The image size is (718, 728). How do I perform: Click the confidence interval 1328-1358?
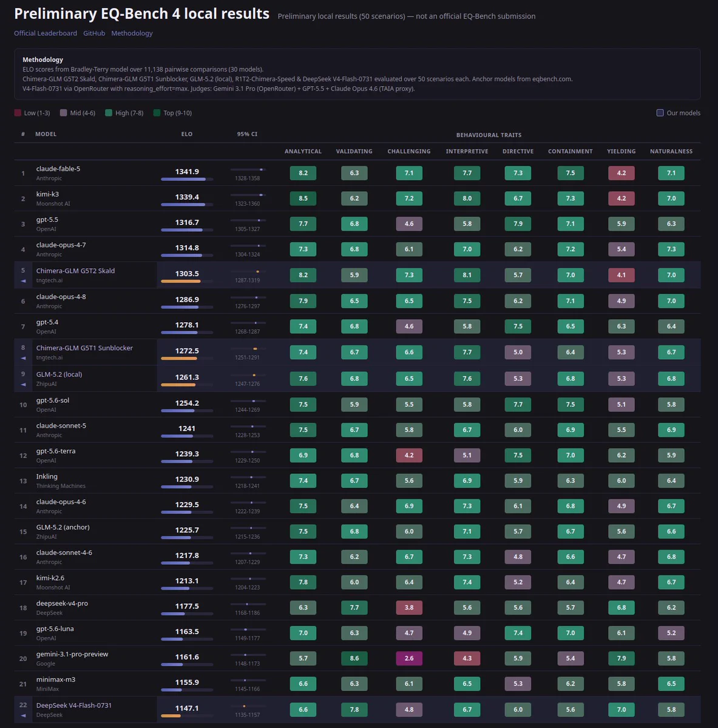[x=247, y=178]
